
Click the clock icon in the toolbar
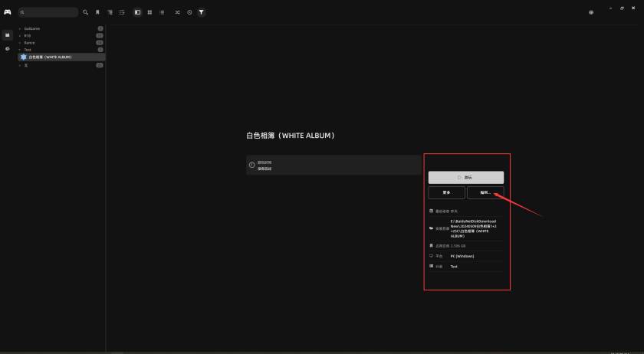coord(189,12)
